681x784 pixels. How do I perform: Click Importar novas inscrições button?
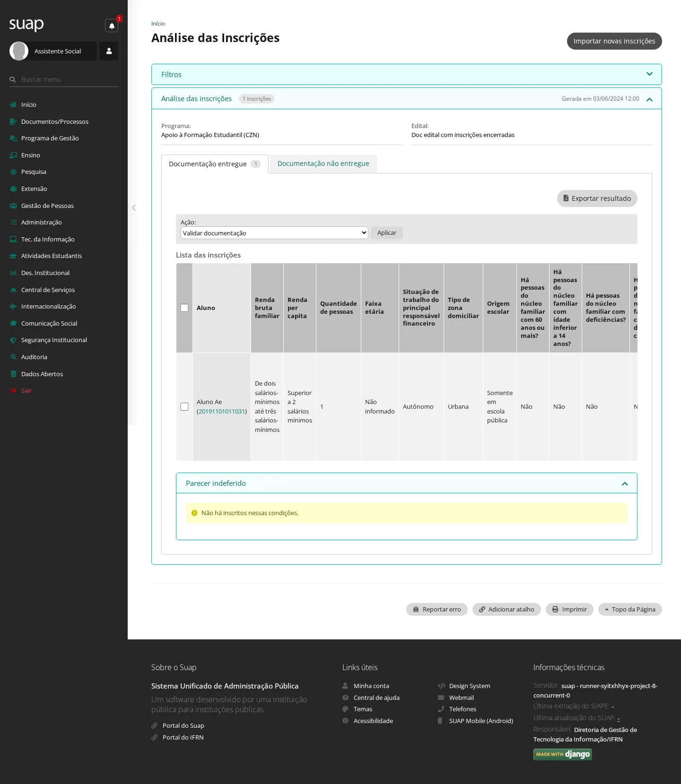coord(614,41)
